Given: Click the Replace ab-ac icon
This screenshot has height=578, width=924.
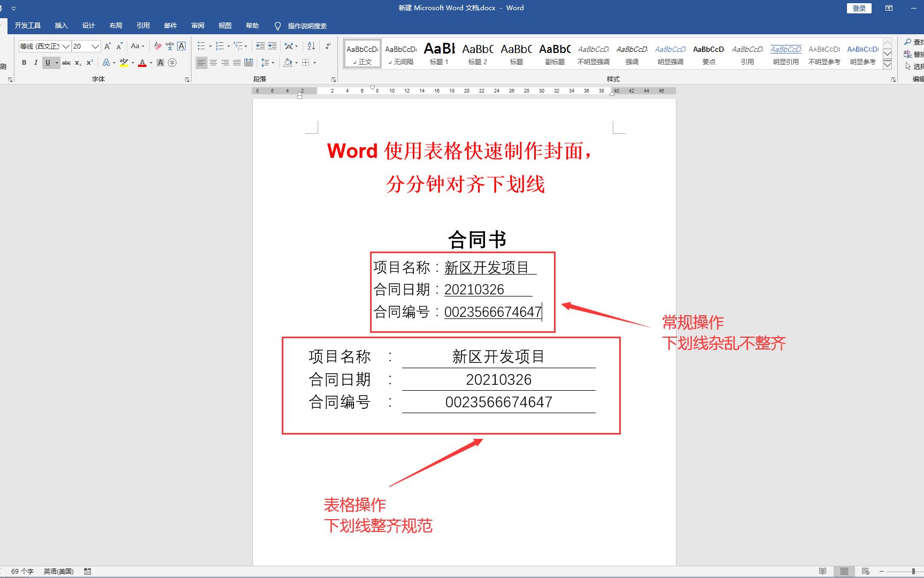Looking at the screenshot, I should coord(908,54).
